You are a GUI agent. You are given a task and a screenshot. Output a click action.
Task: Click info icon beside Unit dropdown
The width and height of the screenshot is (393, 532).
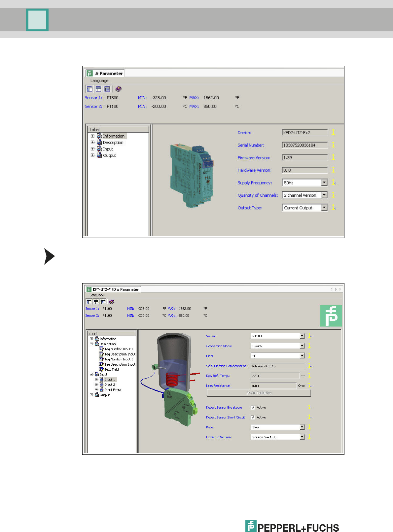309,356
